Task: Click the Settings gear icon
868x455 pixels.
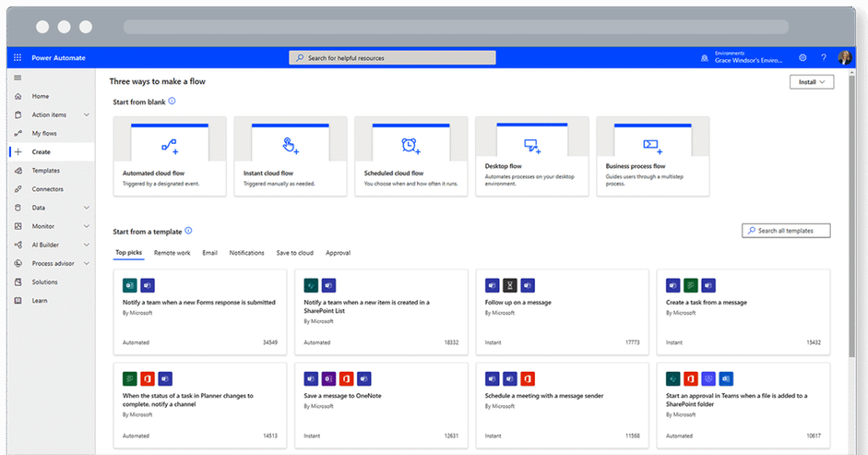Action: pos(802,58)
